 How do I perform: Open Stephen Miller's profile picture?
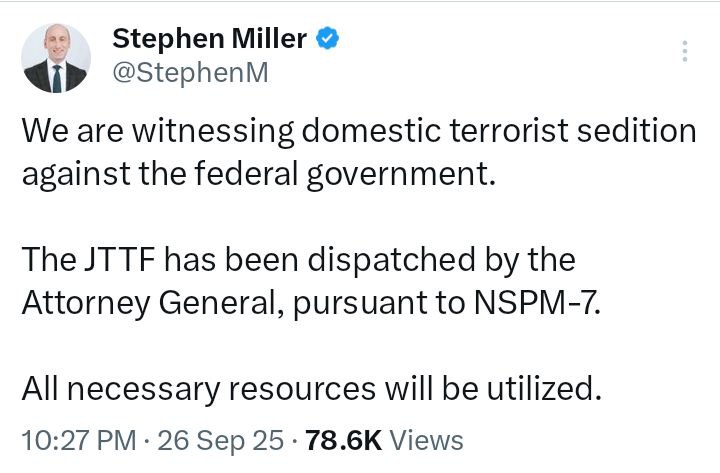point(56,58)
